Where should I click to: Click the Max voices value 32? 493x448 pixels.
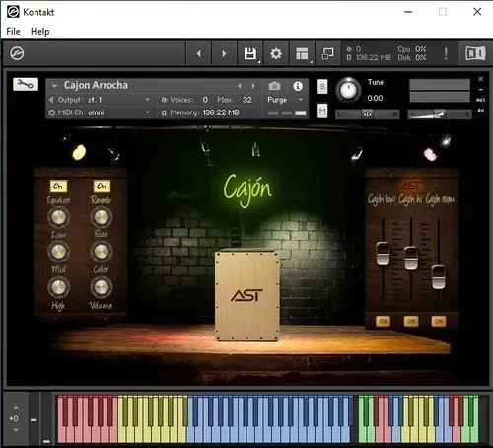coord(246,100)
